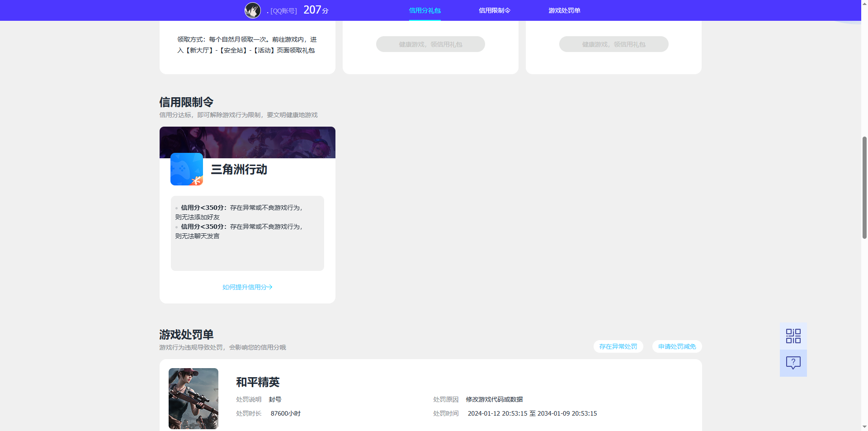Click the 存在异常处罚 button
Screen dimensions: 868x431
tap(618, 346)
